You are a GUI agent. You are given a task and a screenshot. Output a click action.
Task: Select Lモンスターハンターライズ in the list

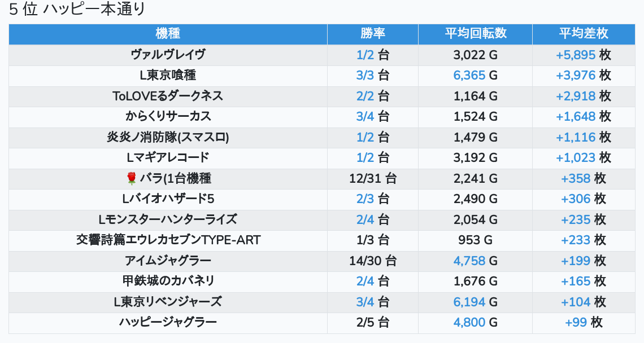pyautogui.click(x=168, y=219)
